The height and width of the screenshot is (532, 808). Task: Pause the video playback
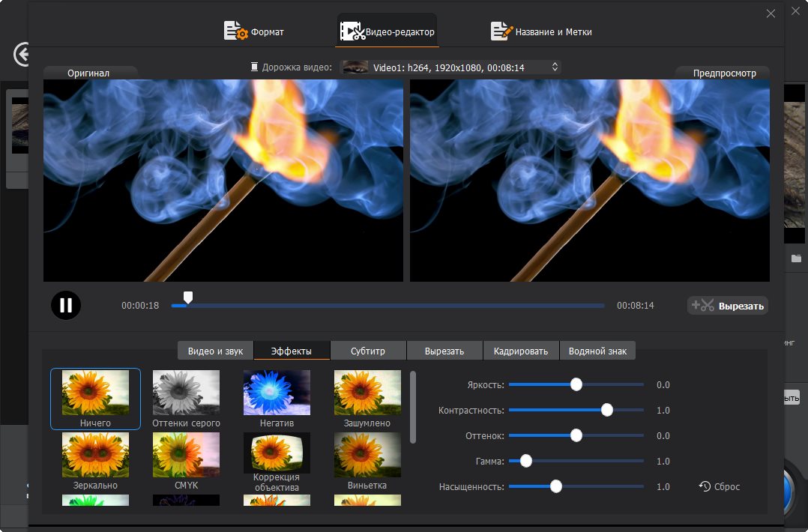66,305
